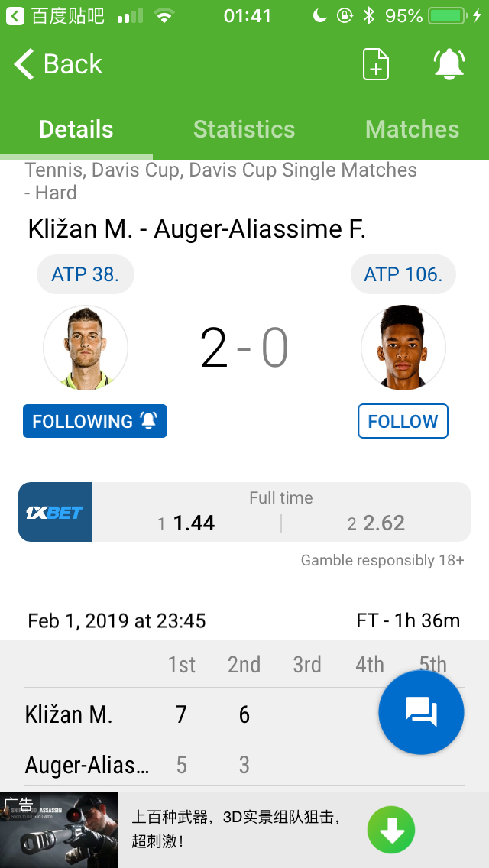This screenshot has width=489, height=868.
Task: Open the chat floating button
Action: tap(421, 712)
